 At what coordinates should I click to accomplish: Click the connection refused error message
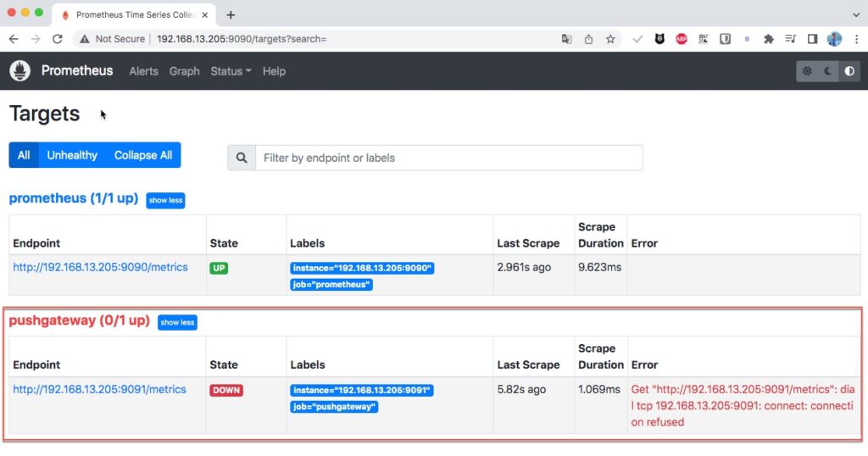tap(743, 406)
